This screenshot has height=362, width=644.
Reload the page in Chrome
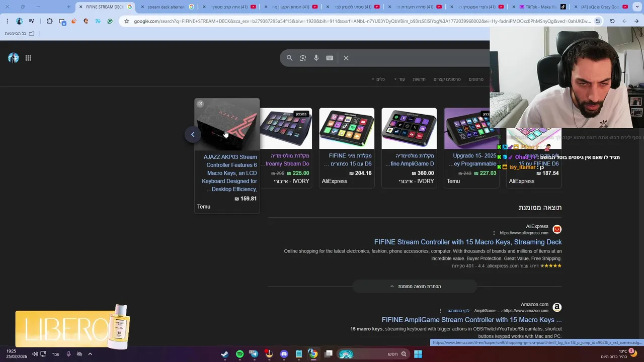tap(612, 21)
